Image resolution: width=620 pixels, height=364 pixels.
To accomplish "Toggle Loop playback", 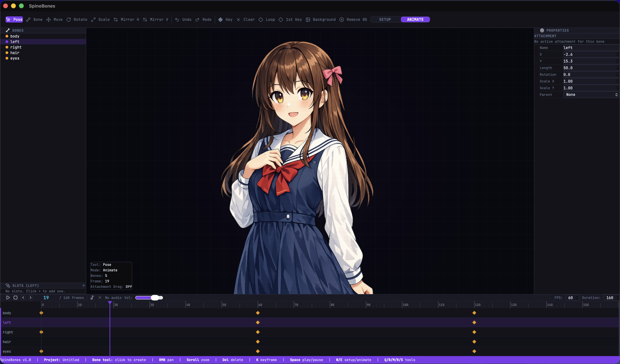I will click(266, 19).
